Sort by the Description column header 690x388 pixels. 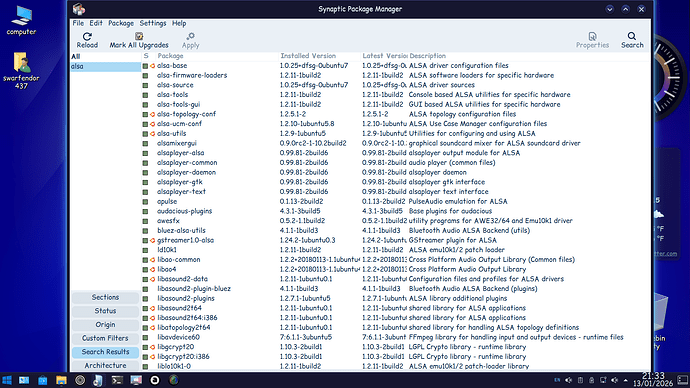(x=528, y=56)
